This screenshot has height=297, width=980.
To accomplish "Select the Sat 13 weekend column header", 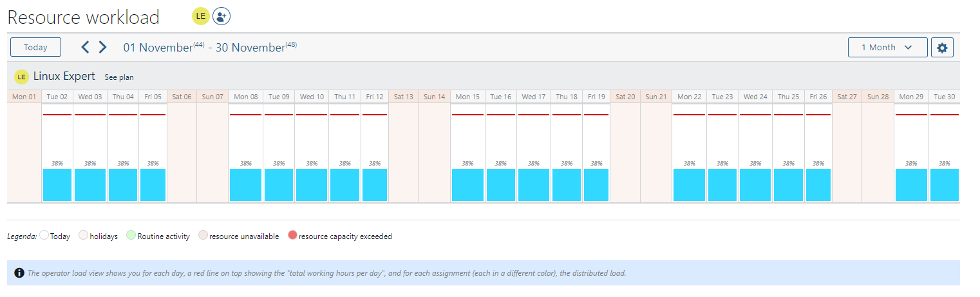I will pos(403,97).
